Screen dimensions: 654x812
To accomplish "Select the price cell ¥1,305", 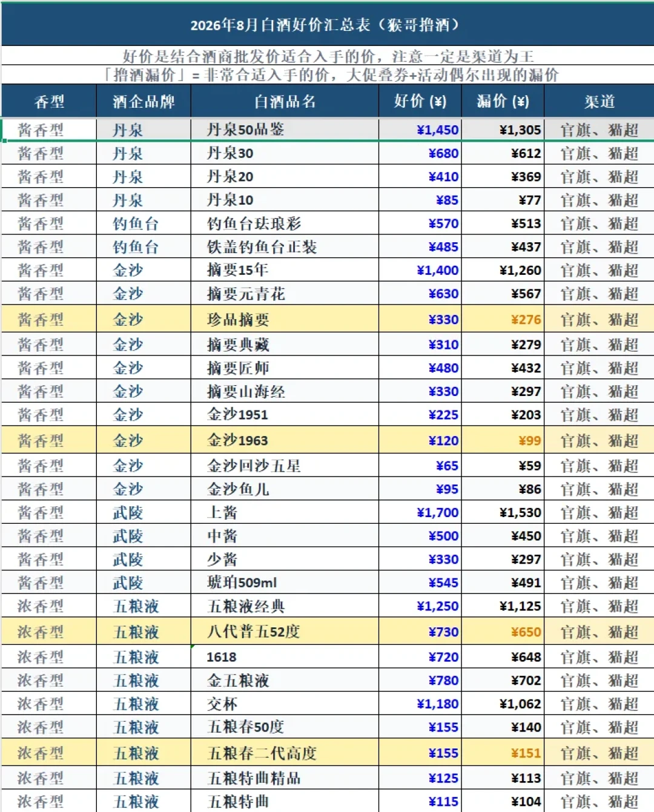I will 503,130.
